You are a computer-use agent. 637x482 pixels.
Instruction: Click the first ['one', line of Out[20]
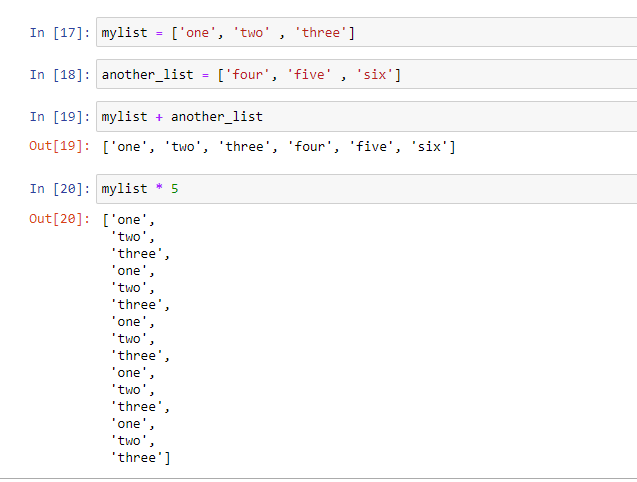click(129, 219)
